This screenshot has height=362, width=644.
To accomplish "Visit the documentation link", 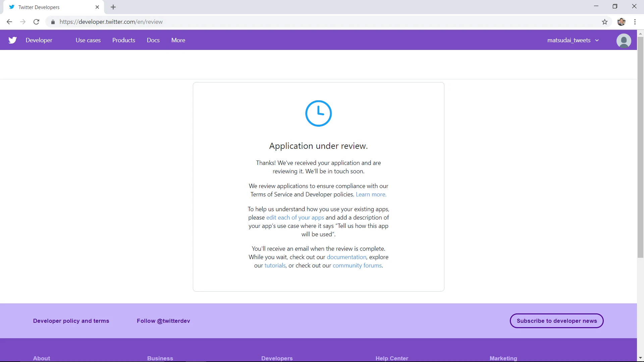I will tap(346, 257).
